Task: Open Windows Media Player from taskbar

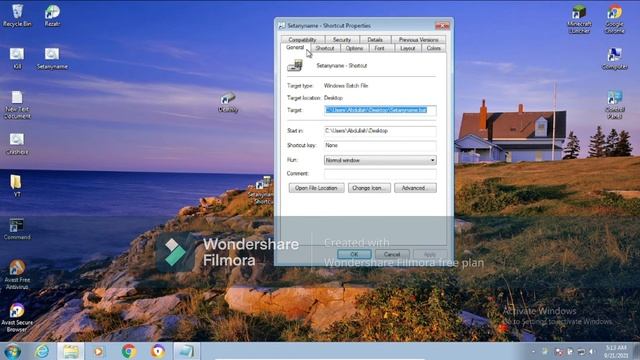Action: point(98,351)
